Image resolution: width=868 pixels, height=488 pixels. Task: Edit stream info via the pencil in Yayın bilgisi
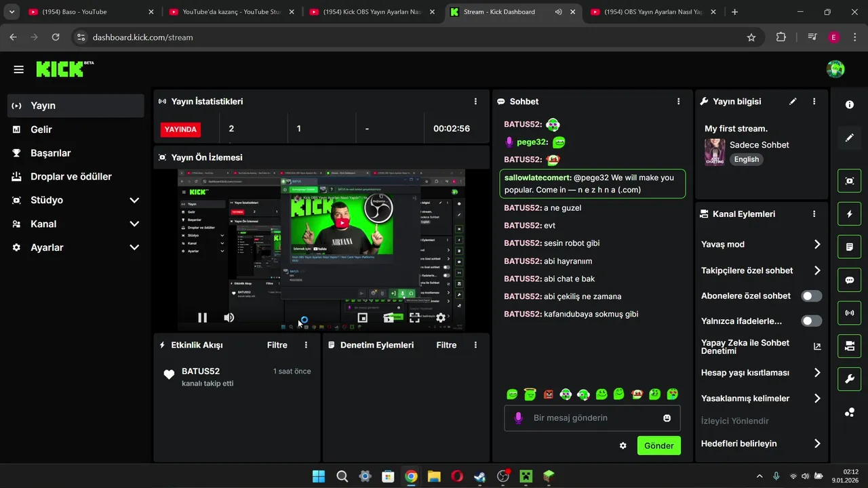[793, 101]
